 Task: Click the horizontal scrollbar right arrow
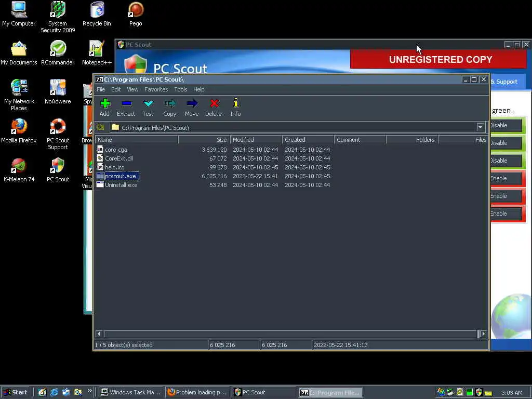click(x=484, y=334)
